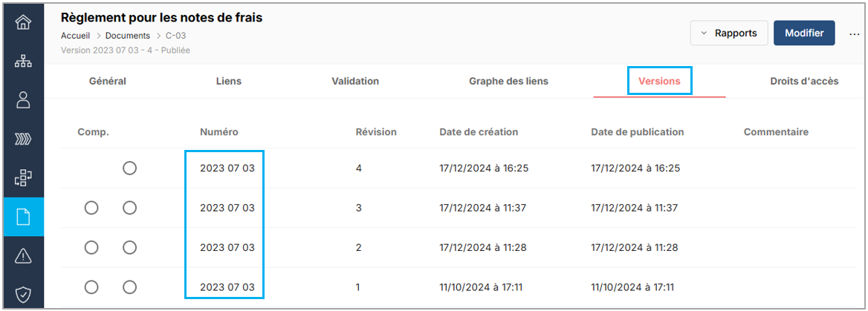The width and height of the screenshot is (868, 311).
Task: Open the organization chart icon in sidebar
Action: click(x=23, y=62)
